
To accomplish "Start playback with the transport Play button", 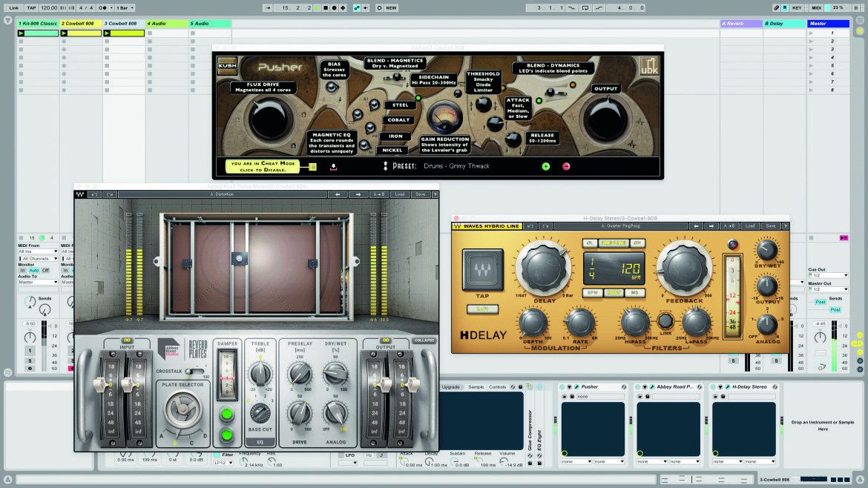I will point(318,7).
